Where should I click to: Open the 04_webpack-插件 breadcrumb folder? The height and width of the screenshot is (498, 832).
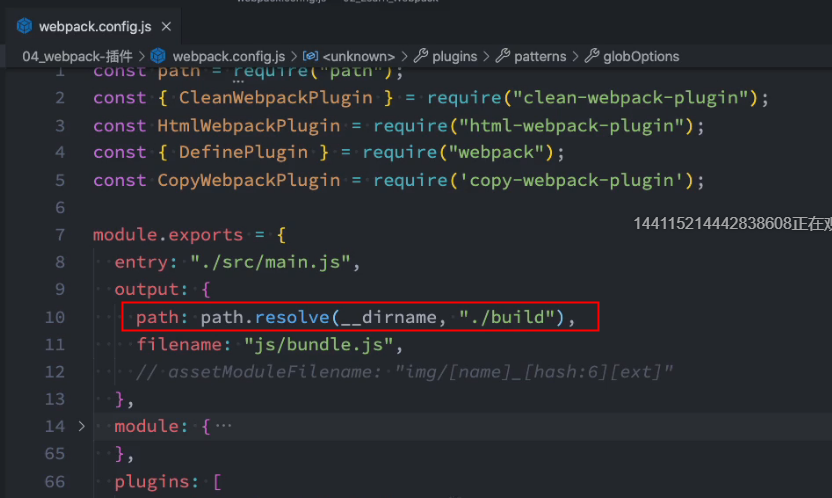coord(77,56)
